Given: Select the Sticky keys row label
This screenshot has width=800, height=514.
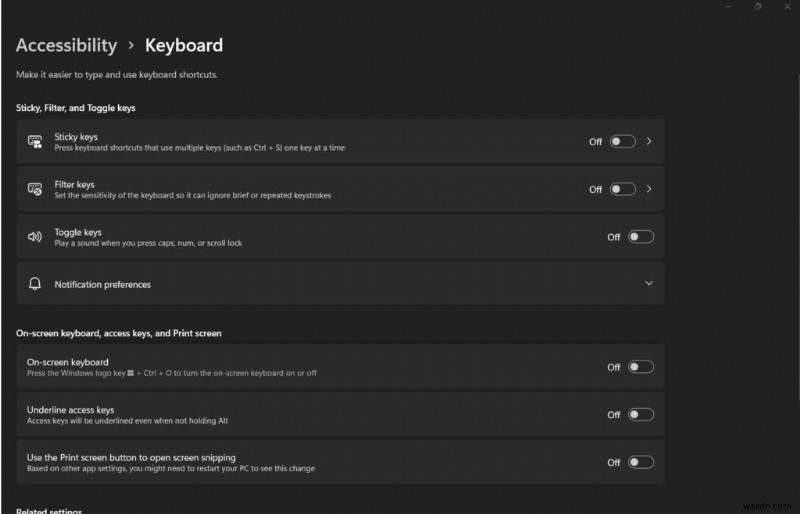Looking at the screenshot, I should click(76, 136).
